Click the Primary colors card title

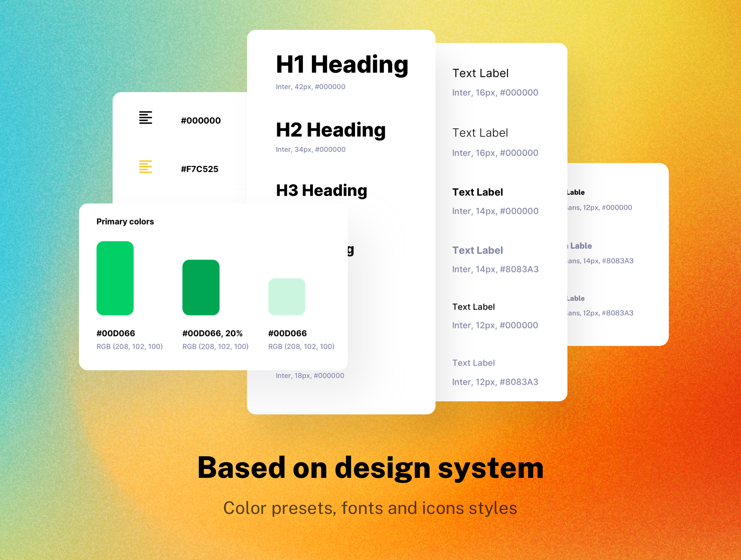pos(125,222)
